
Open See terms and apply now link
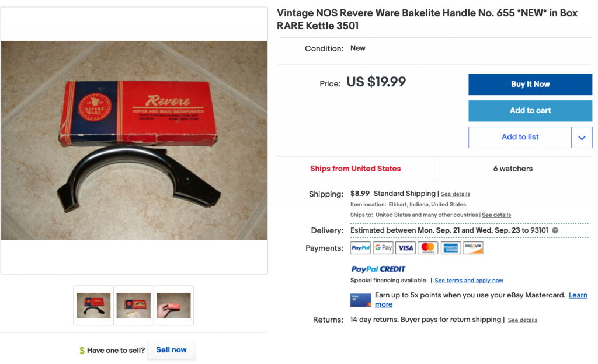pos(469,281)
